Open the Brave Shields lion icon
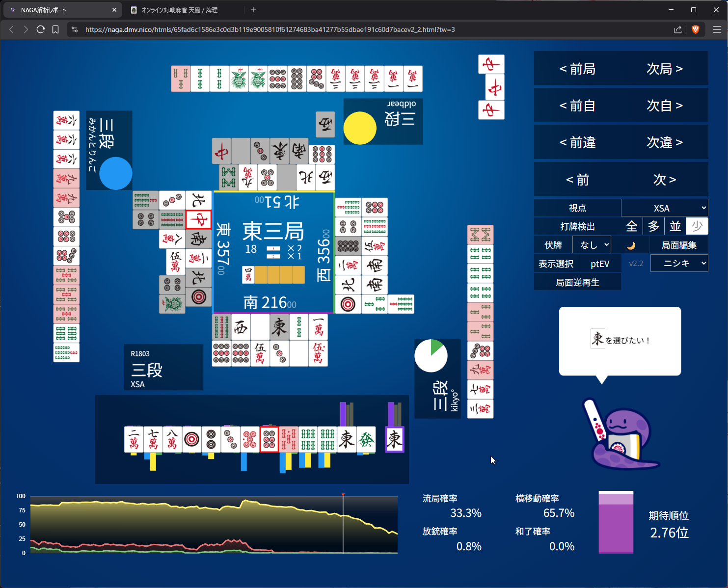Viewport: 728px width, 588px height. point(695,29)
